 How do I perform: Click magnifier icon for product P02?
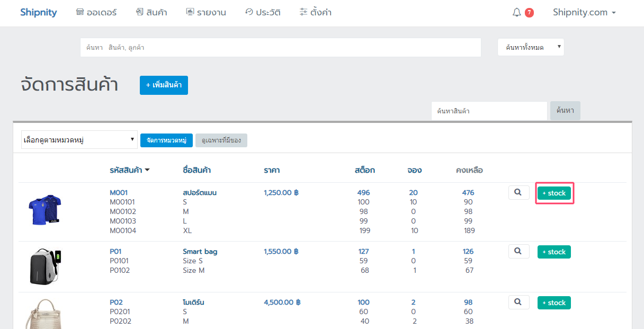click(518, 302)
